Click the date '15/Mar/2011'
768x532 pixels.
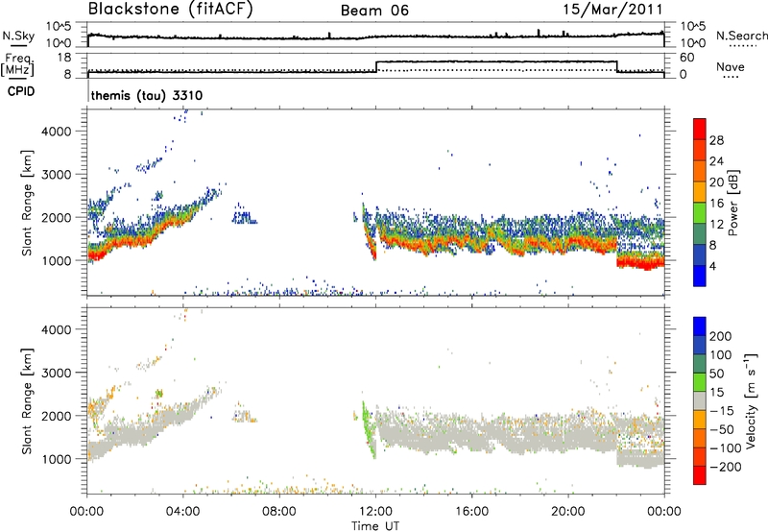612,10
